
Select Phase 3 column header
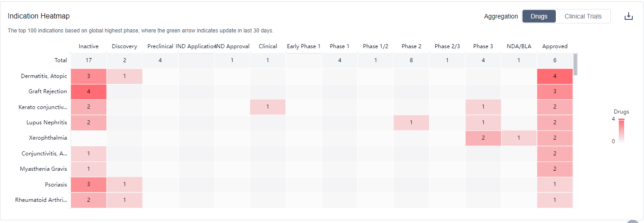483,46
